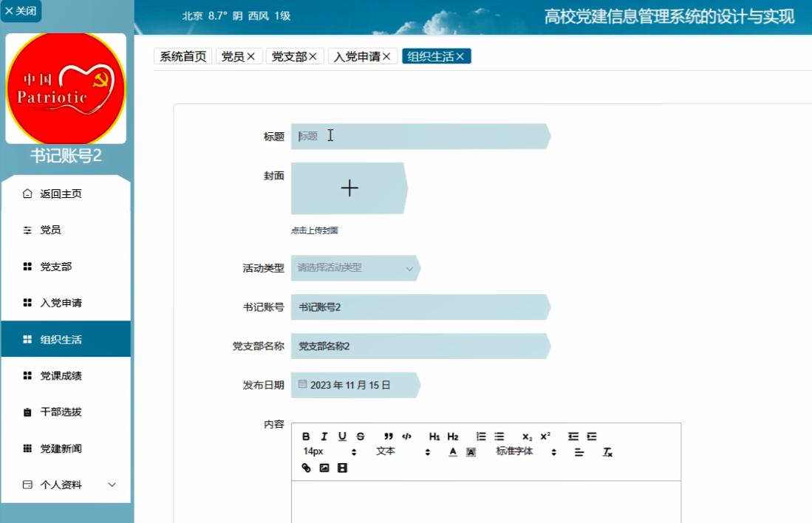Switch to 党支部 tab
The image size is (812, 523).
[289, 56]
